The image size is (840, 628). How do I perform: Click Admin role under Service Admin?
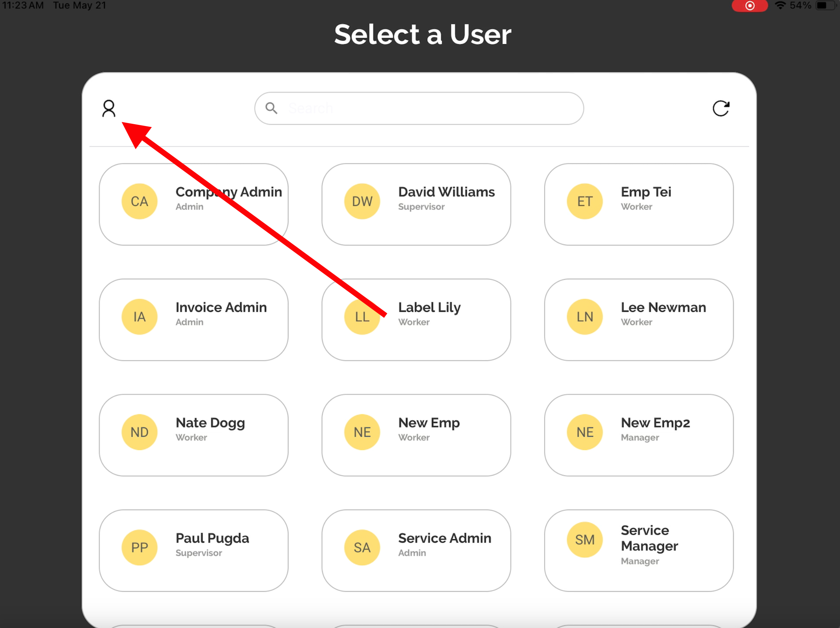(x=412, y=553)
